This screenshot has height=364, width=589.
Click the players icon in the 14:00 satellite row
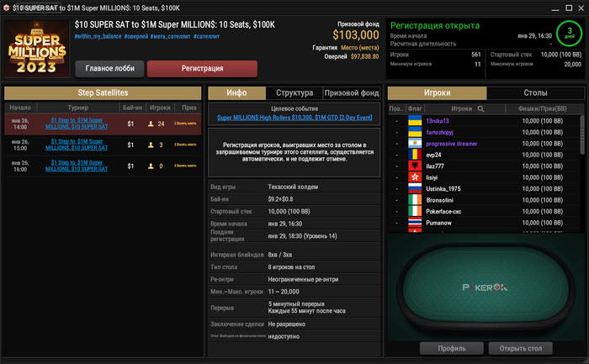(x=151, y=124)
